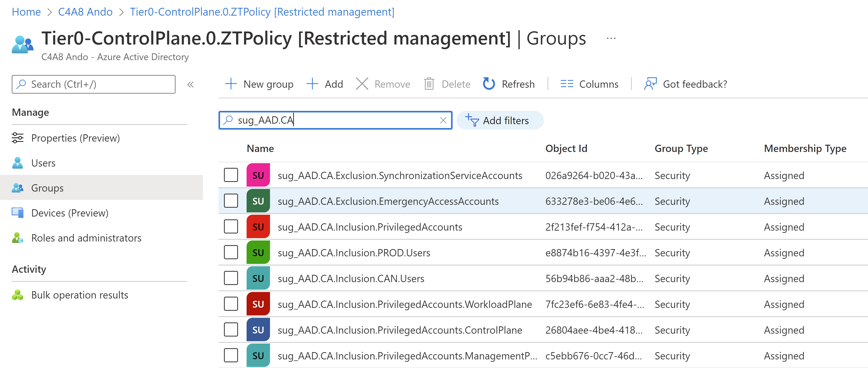Click the Add filters button label

[x=506, y=120]
